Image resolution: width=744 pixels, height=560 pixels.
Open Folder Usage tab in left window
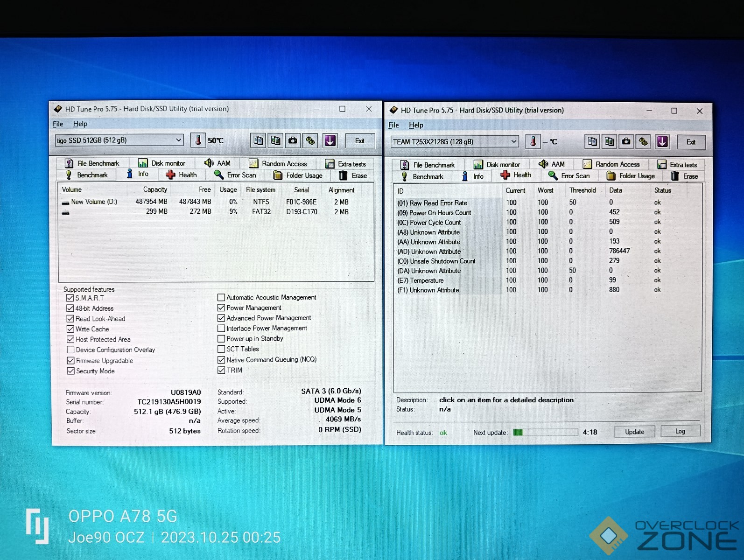pyautogui.click(x=298, y=175)
